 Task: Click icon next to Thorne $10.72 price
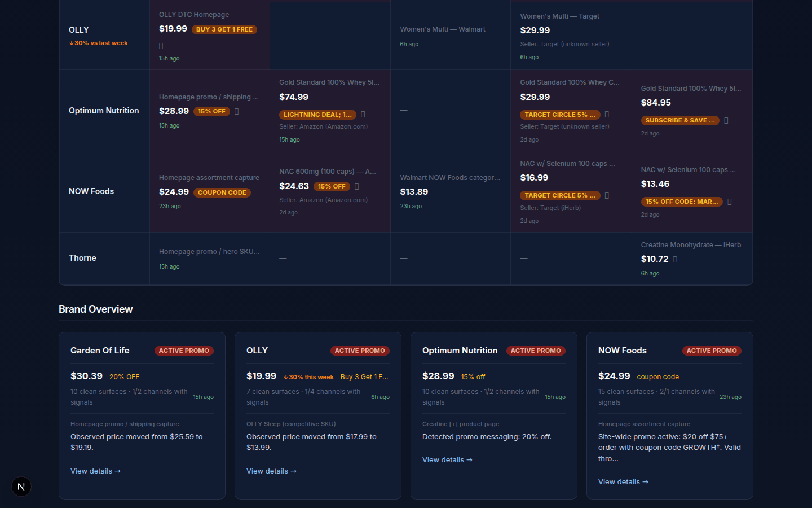(676, 259)
